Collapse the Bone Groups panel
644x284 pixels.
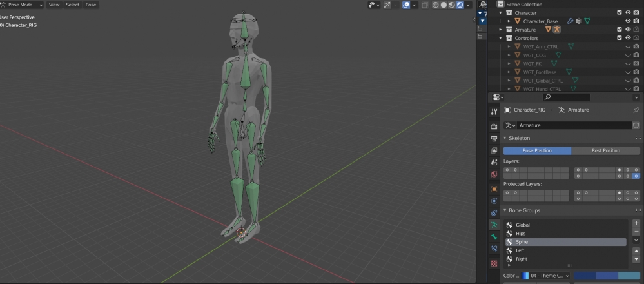click(505, 210)
